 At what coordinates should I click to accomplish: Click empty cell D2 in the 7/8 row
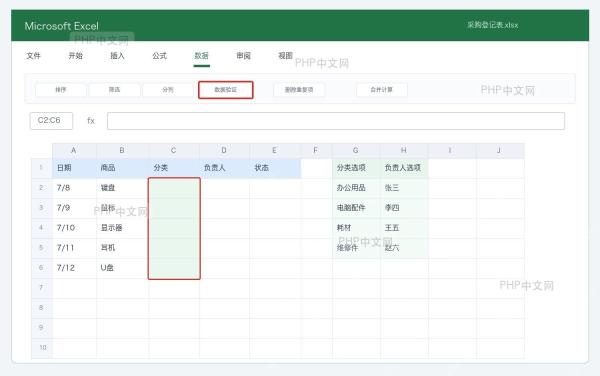(x=224, y=188)
